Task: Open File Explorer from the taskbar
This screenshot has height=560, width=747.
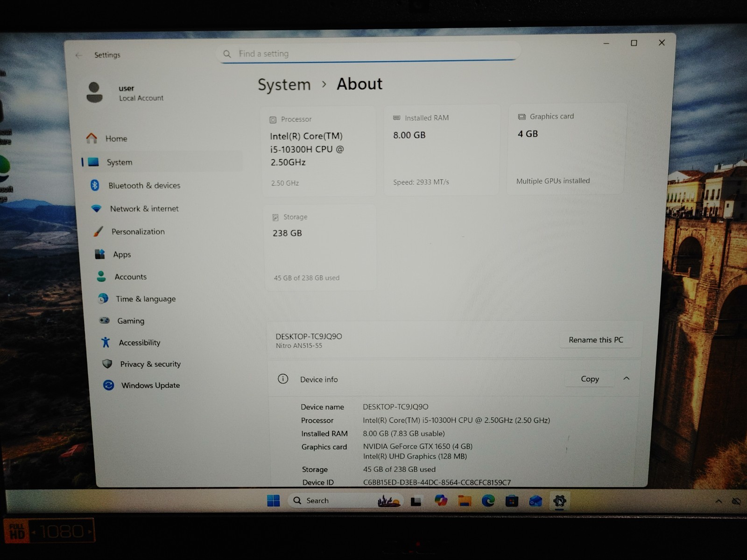Action: click(465, 501)
